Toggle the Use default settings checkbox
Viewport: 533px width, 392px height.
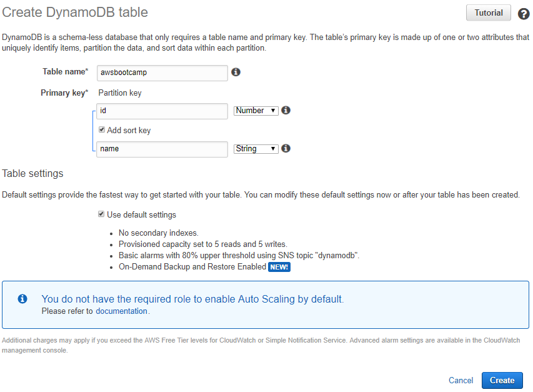101,214
